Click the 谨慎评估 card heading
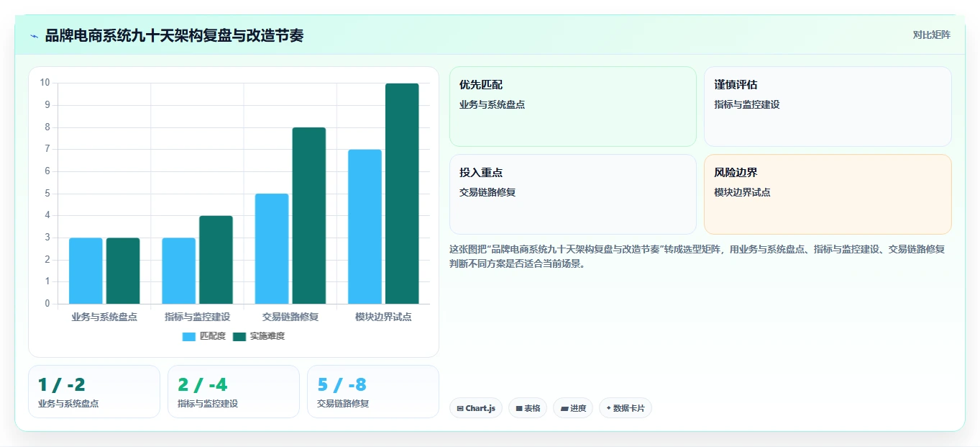 pyautogui.click(x=736, y=85)
